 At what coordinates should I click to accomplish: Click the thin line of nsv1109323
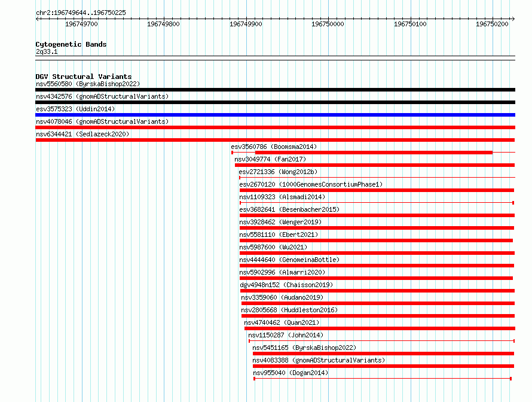pyautogui.click(x=377, y=203)
